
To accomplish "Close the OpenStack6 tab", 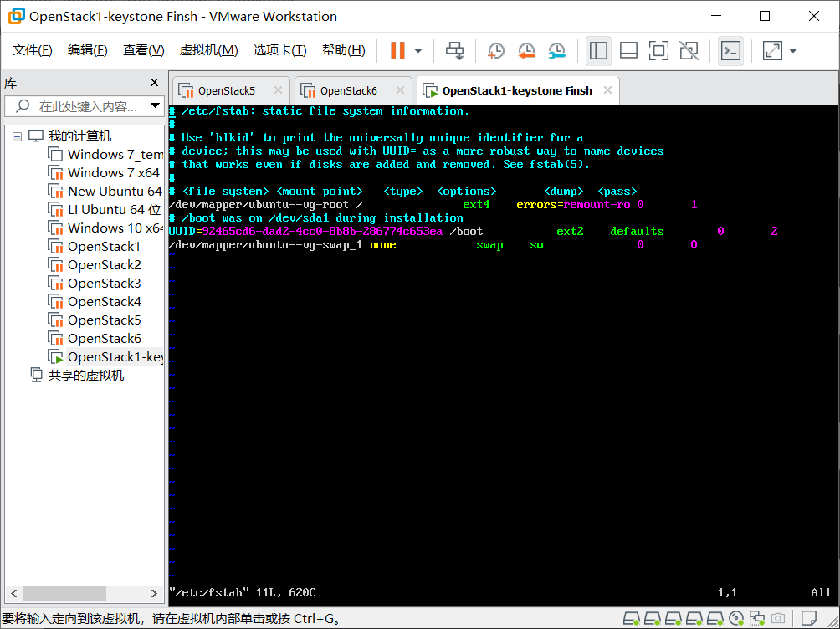I will pyautogui.click(x=400, y=90).
